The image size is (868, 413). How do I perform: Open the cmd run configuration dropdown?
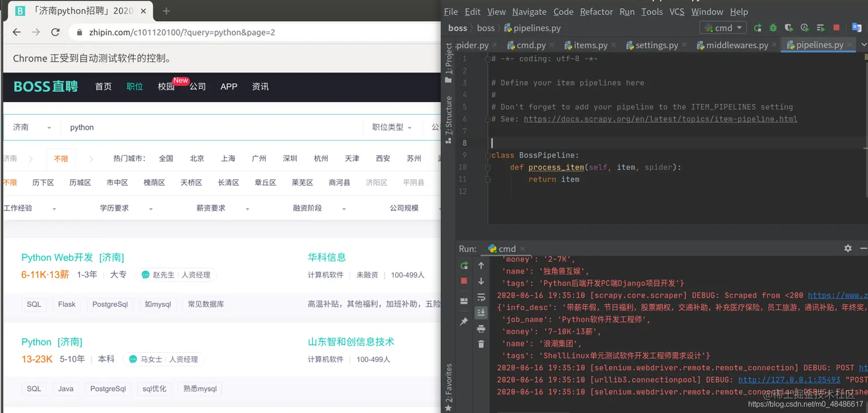(723, 28)
